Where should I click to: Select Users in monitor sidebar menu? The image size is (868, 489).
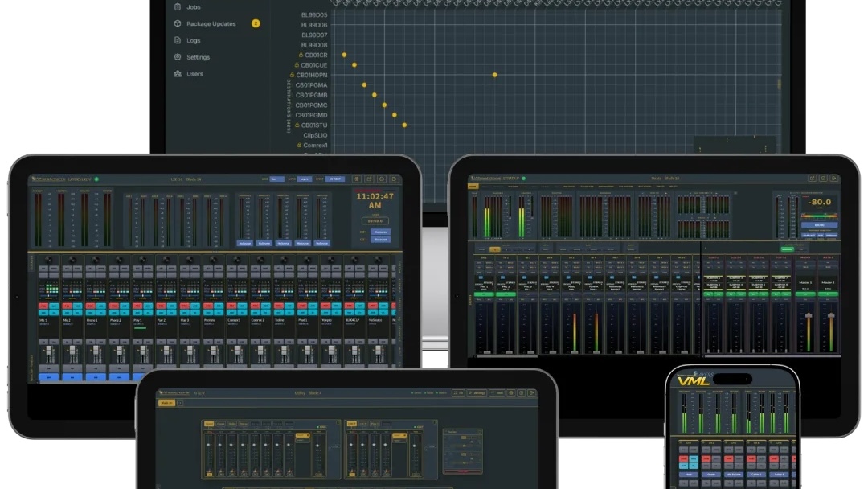click(194, 74)
